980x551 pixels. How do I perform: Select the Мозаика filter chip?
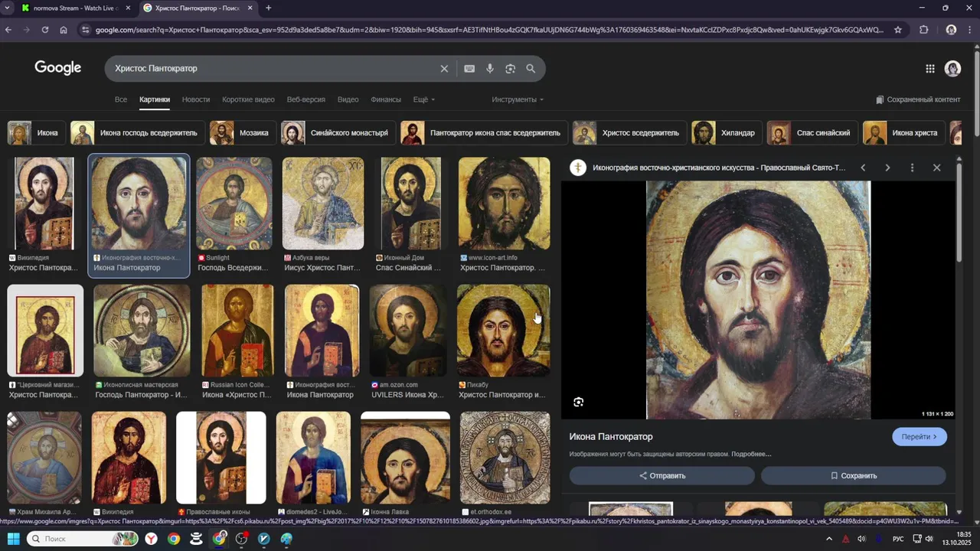pyautogui.click(x=243, y=132)
